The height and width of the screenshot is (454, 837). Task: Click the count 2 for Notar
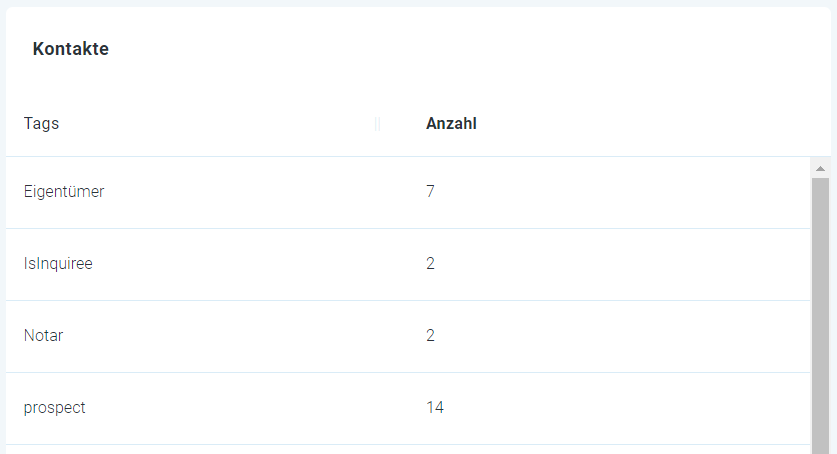pyautogui.click(x=430, y=336)
